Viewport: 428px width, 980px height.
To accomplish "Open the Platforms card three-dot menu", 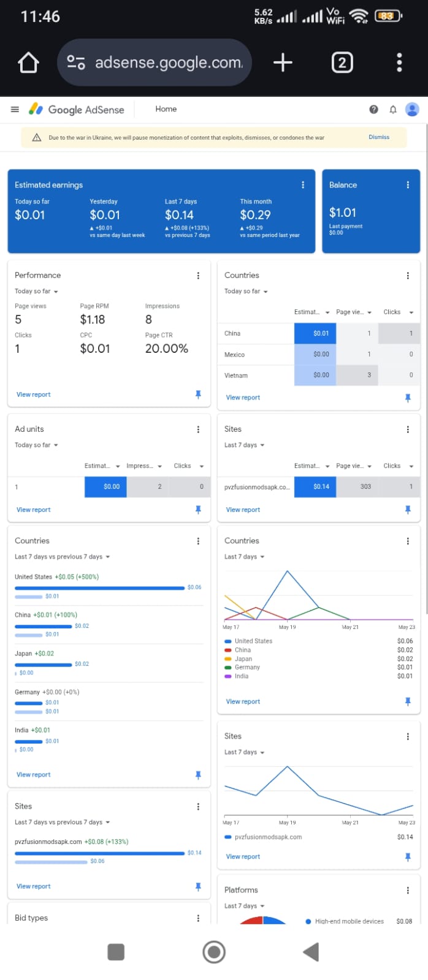I will point(408,890).
